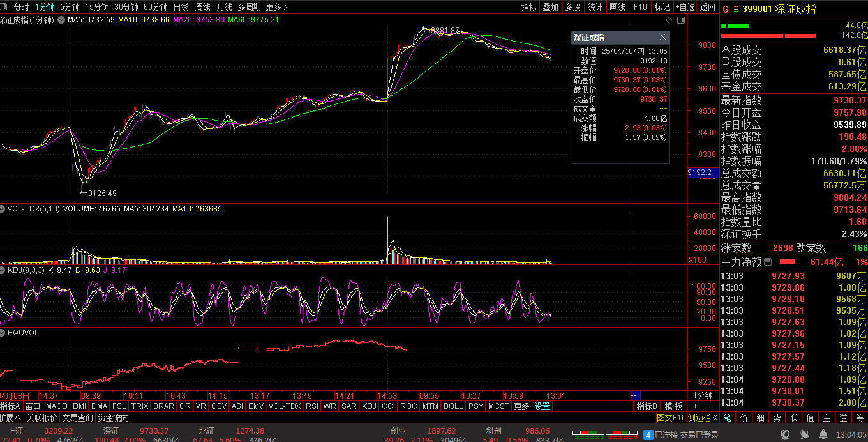Screen dimensions: 868x442
Task: Open the 扩展∧ expansion panel
Action: 11,418
